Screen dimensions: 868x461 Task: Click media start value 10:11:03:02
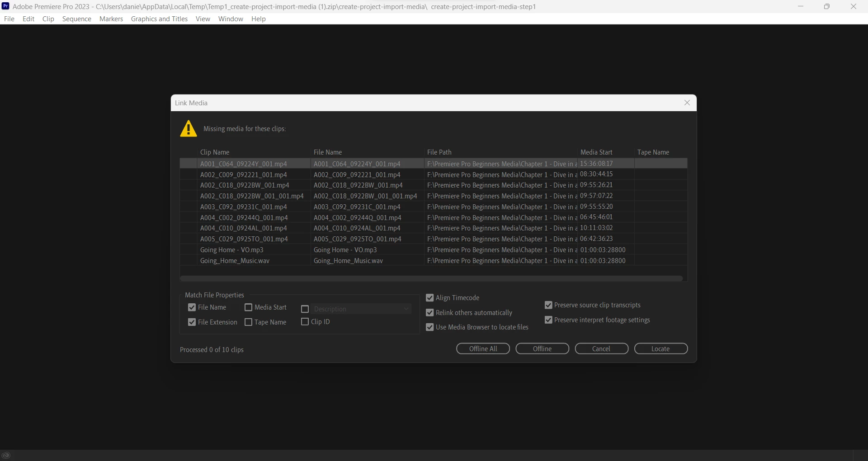[x=596, y=228]
